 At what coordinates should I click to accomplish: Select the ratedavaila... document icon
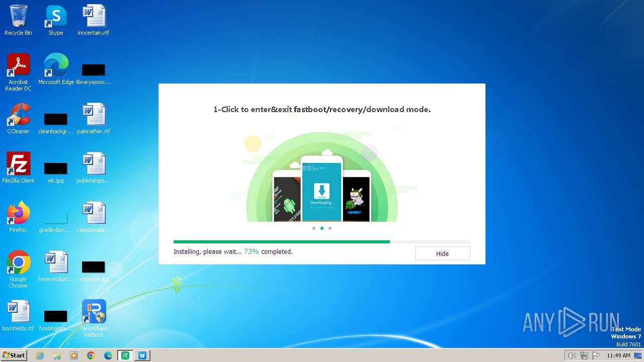click(x=94, y=217)
